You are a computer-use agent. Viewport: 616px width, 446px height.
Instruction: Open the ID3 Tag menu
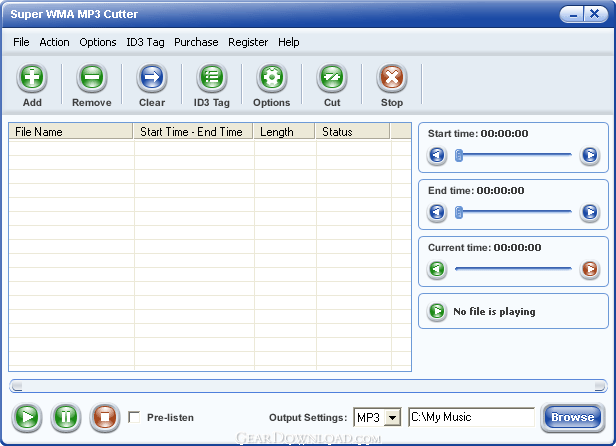(x=145, y=42)
